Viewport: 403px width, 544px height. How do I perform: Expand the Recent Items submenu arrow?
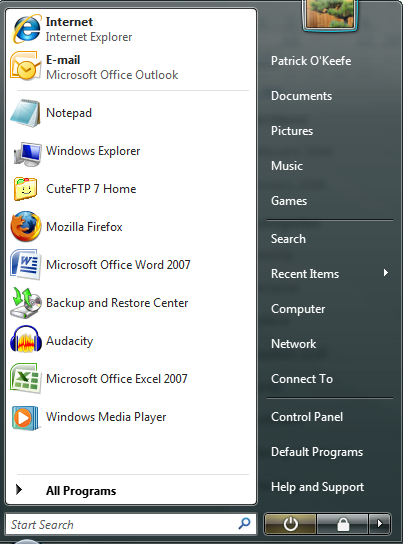386,273
